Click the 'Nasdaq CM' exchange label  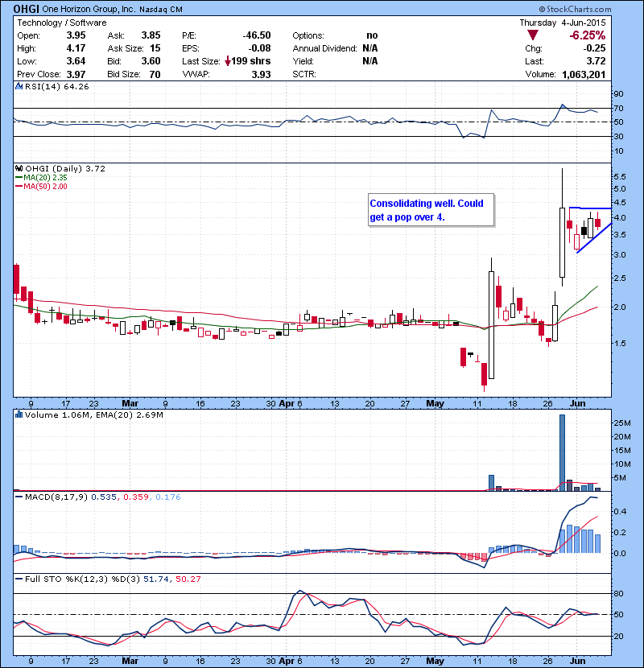click(161, 10)
